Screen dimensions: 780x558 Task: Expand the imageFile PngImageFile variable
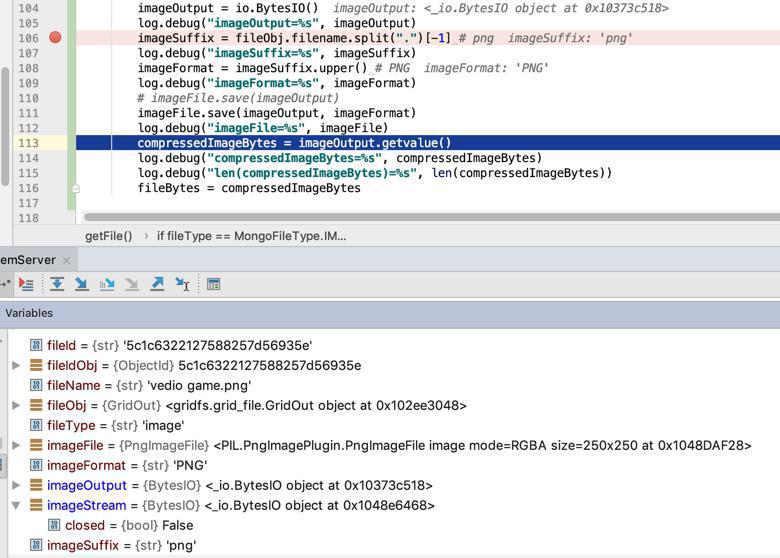16,445
